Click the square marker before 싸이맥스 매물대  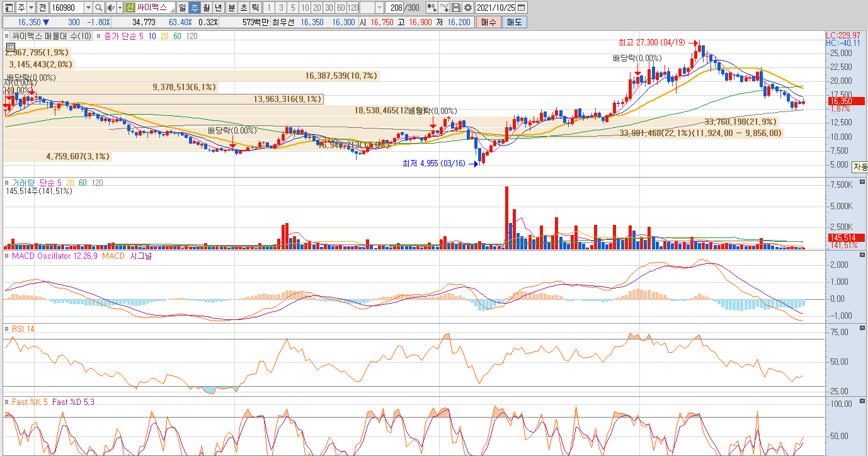tap(8, 36)
